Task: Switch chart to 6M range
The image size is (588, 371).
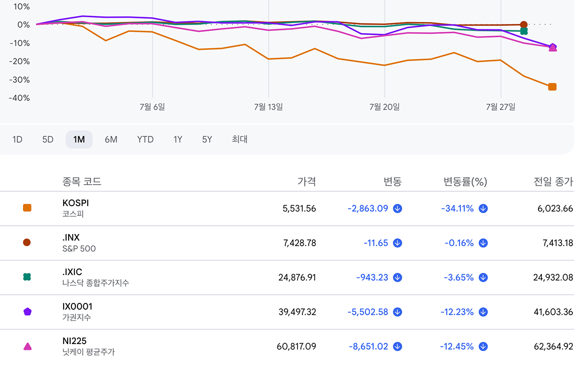Action: pos(111,139)
